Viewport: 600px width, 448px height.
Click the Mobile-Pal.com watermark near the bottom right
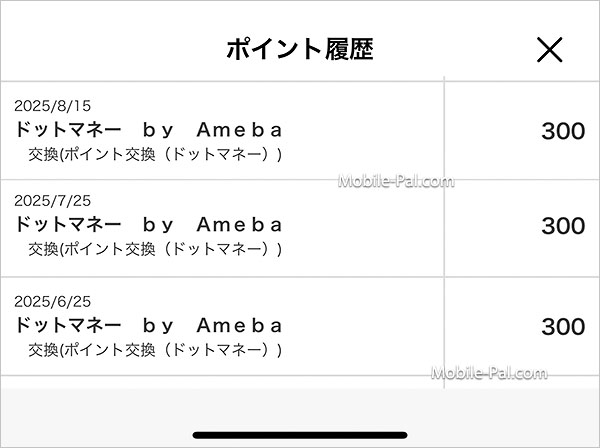pyautogui.click(x=489, y=374)
